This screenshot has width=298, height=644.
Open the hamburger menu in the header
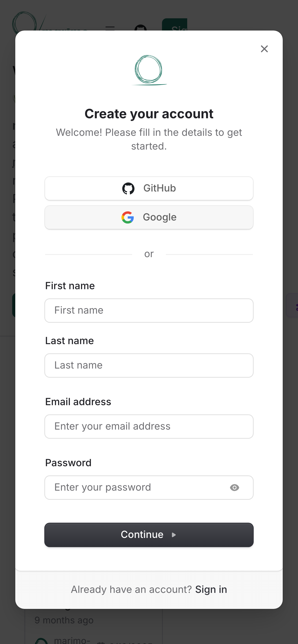110,27
